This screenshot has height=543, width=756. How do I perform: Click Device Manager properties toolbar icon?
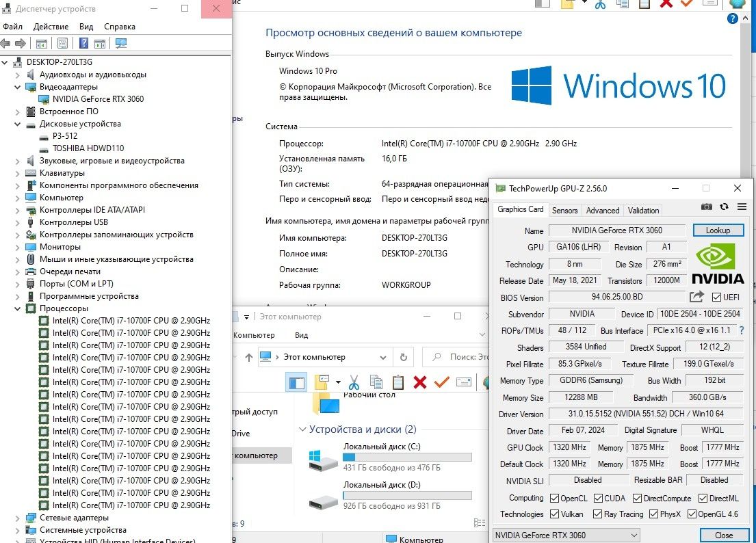pos(63,43)
